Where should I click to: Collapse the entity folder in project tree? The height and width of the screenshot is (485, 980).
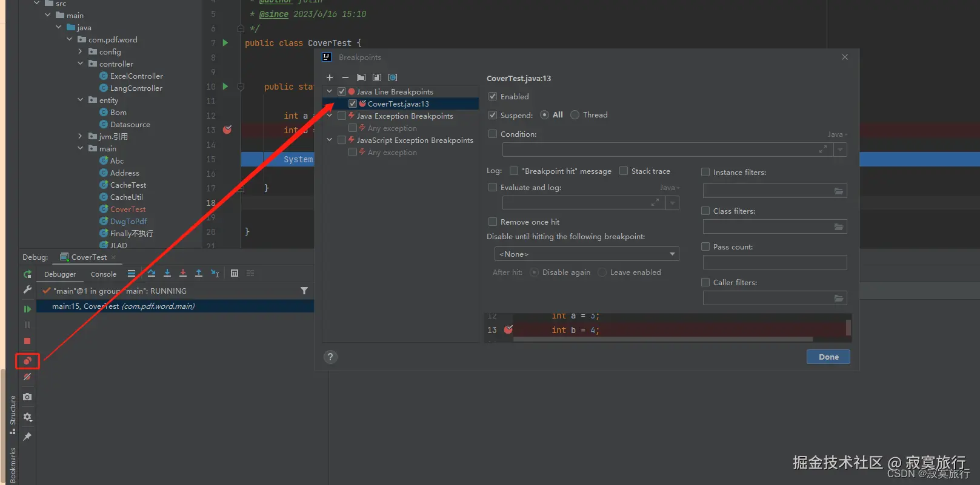click(x=80, y=100)
